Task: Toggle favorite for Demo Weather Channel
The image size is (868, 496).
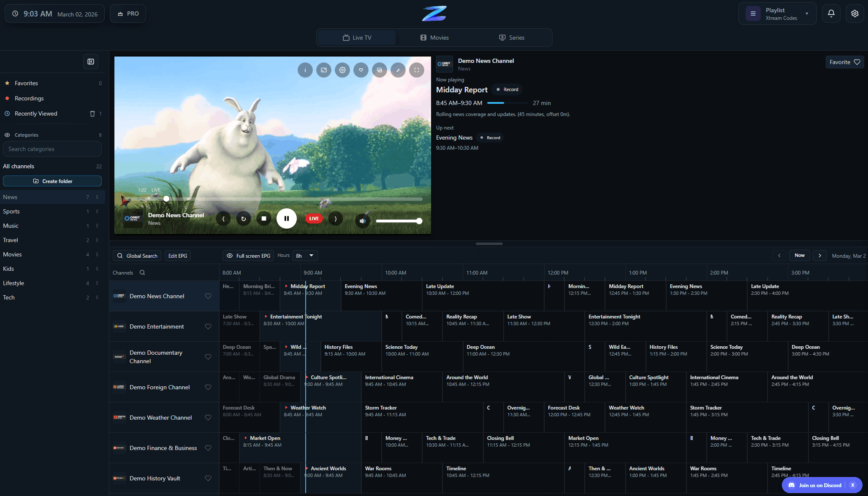Action: tap(208, 417)
